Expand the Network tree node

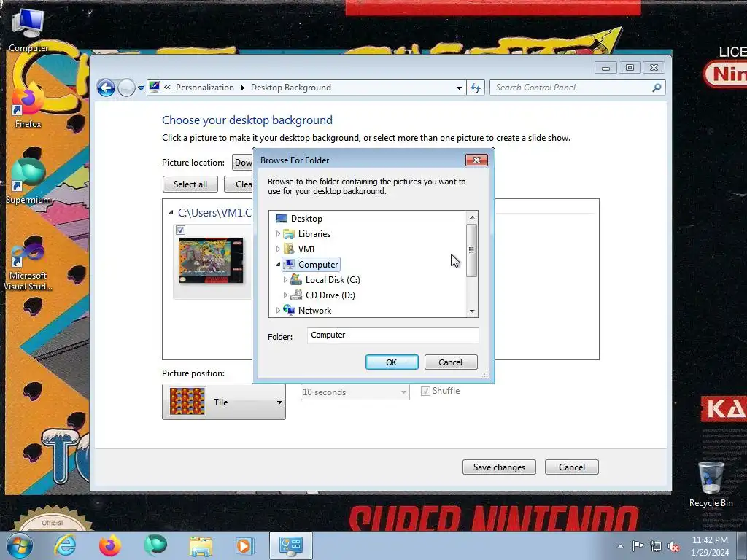(x=278, y=310)
